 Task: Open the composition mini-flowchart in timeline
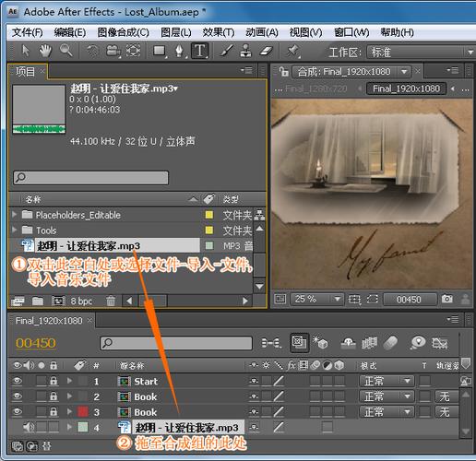[x=271, y=342]
